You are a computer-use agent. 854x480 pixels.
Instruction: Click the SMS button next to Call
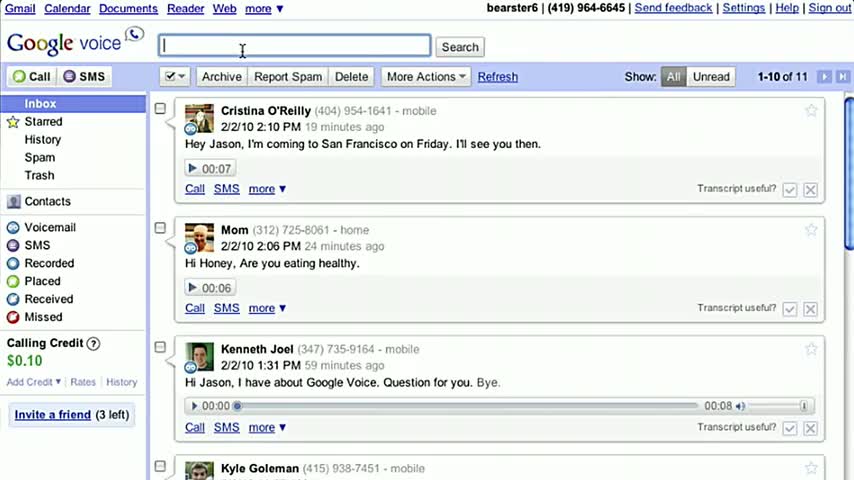pyautogui.click(x=84, y=77)
